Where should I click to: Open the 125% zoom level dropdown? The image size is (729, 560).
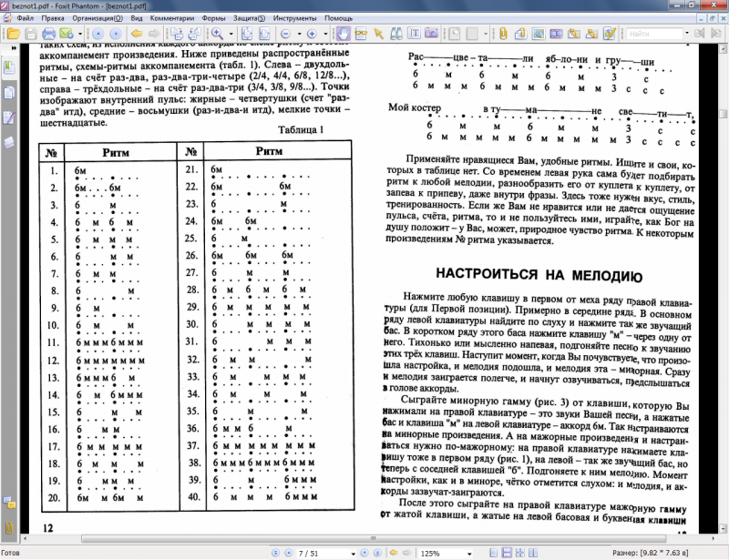469,554
